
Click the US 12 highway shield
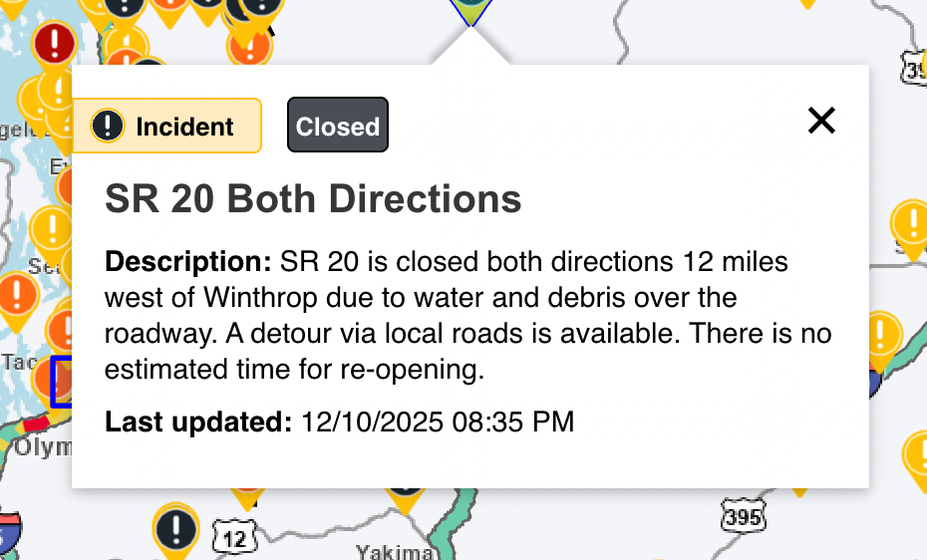[x=233, y=538]
